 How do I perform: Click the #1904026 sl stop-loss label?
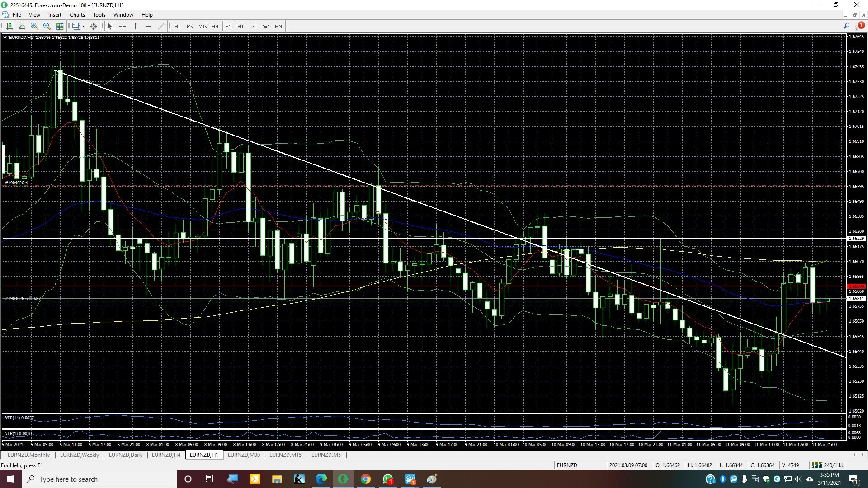16,183
